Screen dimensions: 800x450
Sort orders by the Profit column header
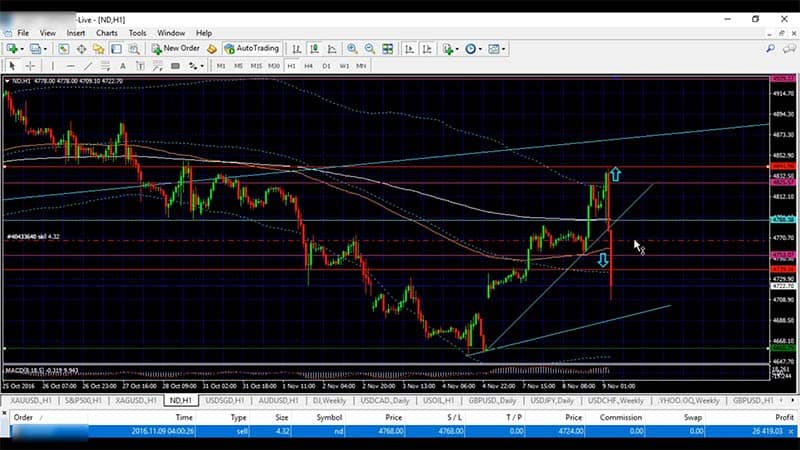(x=783, y=417)
